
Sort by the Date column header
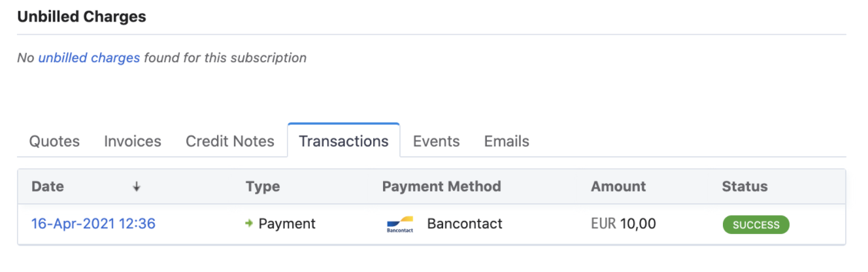click(x=48, y=186)
